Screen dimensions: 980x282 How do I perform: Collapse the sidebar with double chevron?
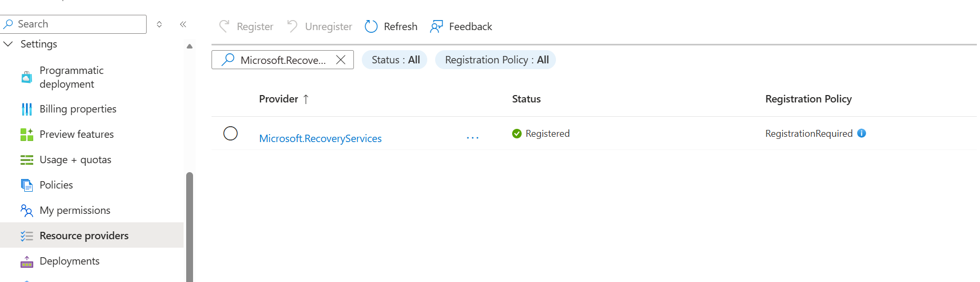click(x=183, y=24)
